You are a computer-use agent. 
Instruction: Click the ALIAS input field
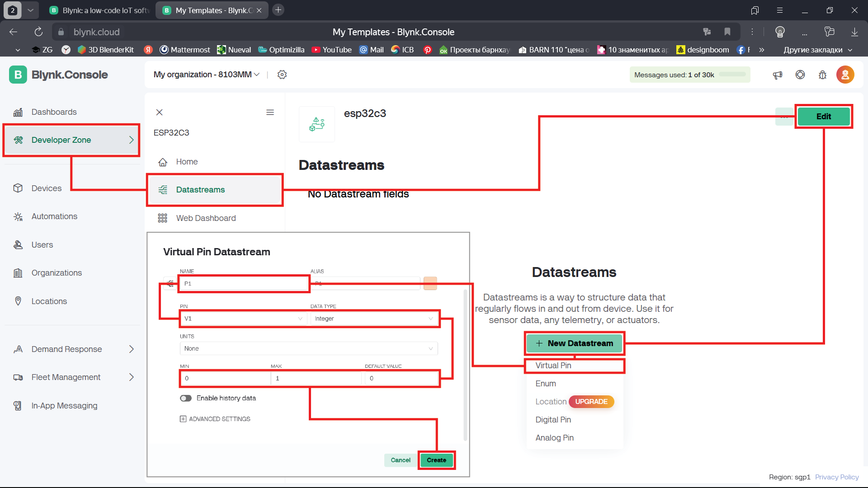coord(365,283)
